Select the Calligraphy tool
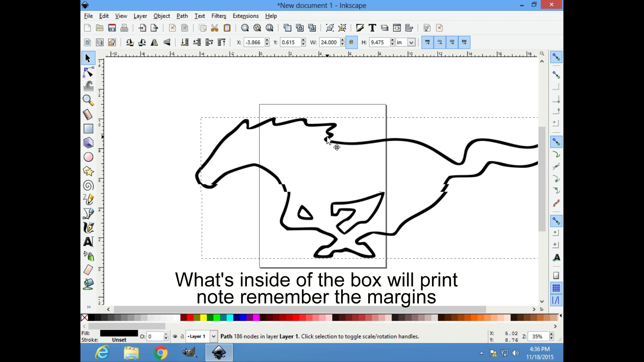644x362 pixels. click(88, 228)
